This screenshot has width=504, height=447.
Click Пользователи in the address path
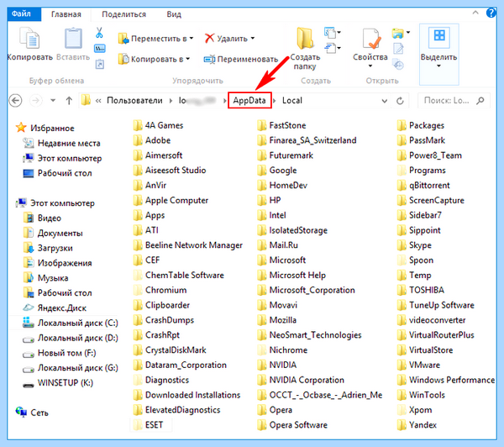(x=134, y=101)
